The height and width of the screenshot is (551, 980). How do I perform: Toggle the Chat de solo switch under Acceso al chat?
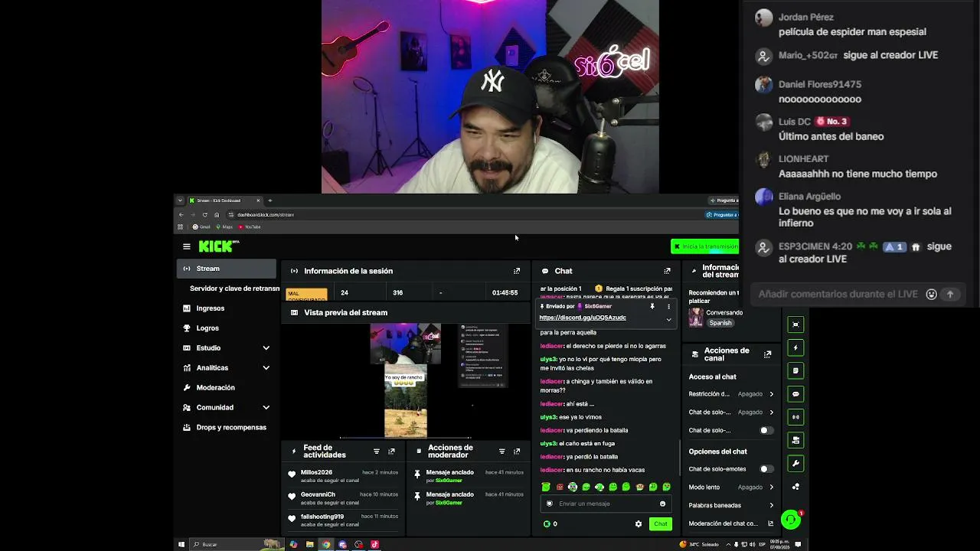765,431
